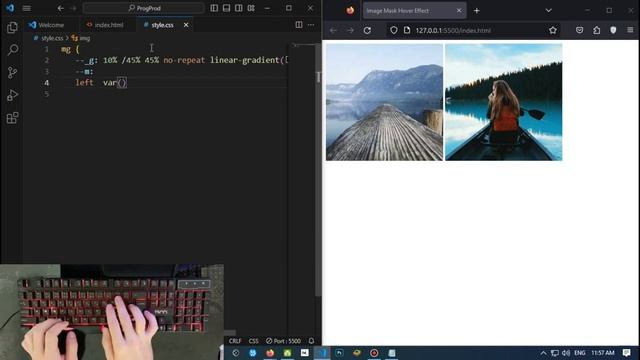Open a new Firefox tab
This screenshot has width=640, height=360.
(x=477, y=11)
